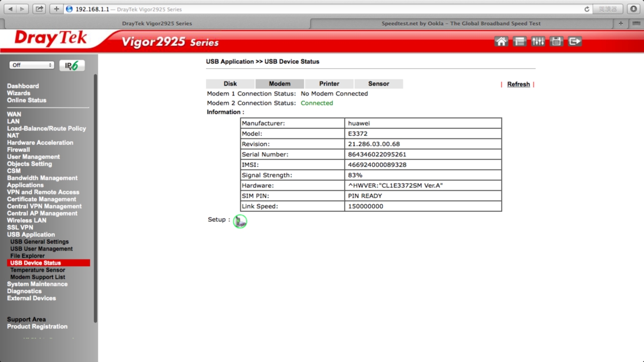
Task: Open a new browser tab with plus
Action: tap(621, 23)
